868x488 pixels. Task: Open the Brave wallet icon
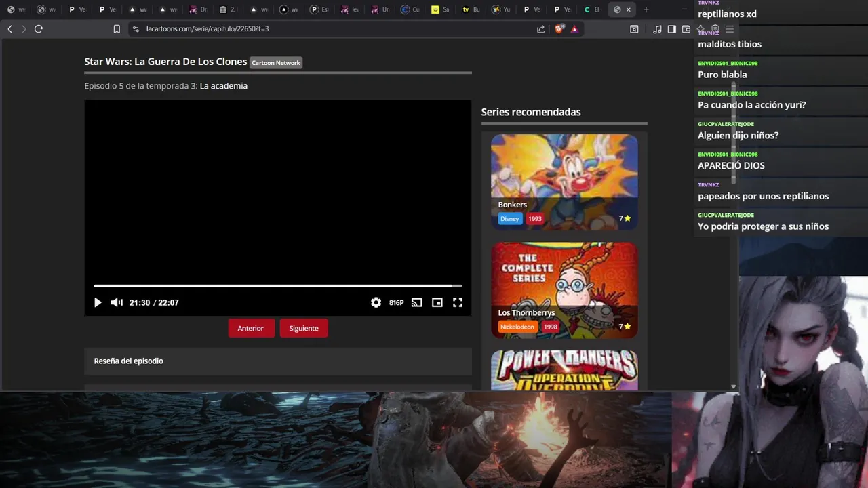coord(686,29)
